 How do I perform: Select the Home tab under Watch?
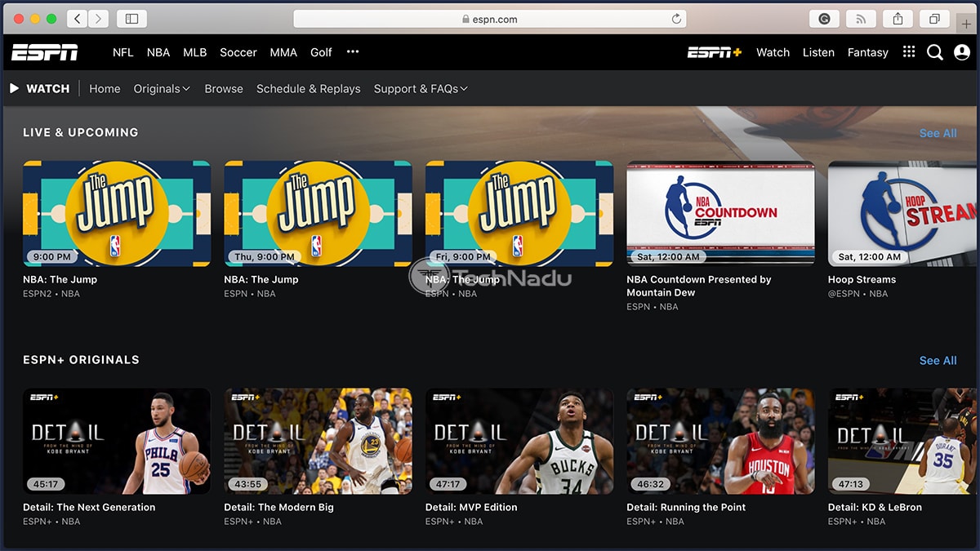point(105,88)
